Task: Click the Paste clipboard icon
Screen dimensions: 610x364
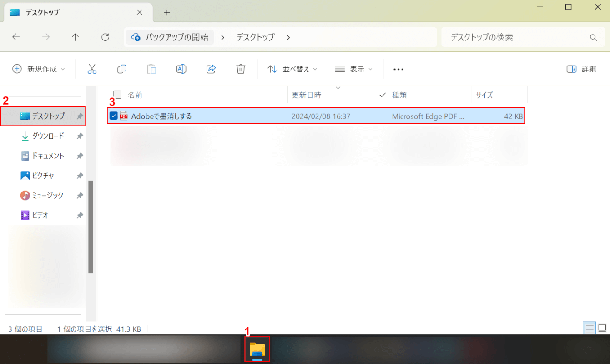Action: coord(151,69)
